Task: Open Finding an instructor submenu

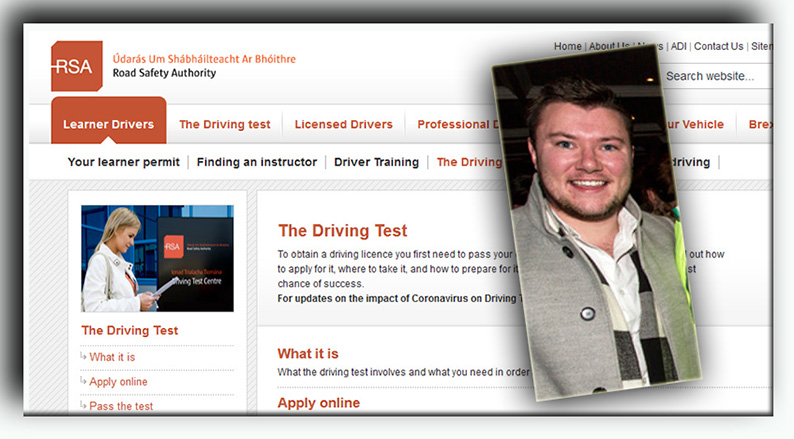Action: tap(257, 162)
